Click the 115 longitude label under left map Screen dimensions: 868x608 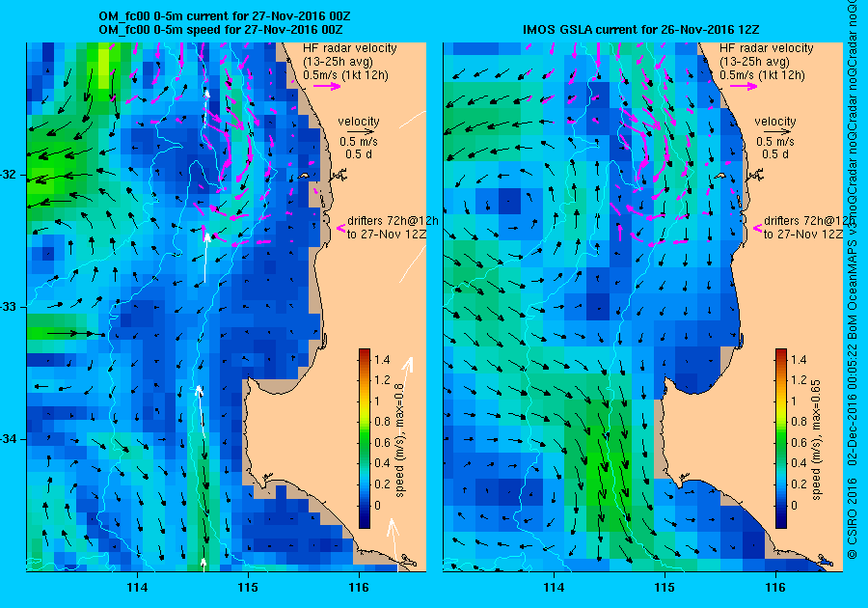pyautogui.click(x=248, y=588)
